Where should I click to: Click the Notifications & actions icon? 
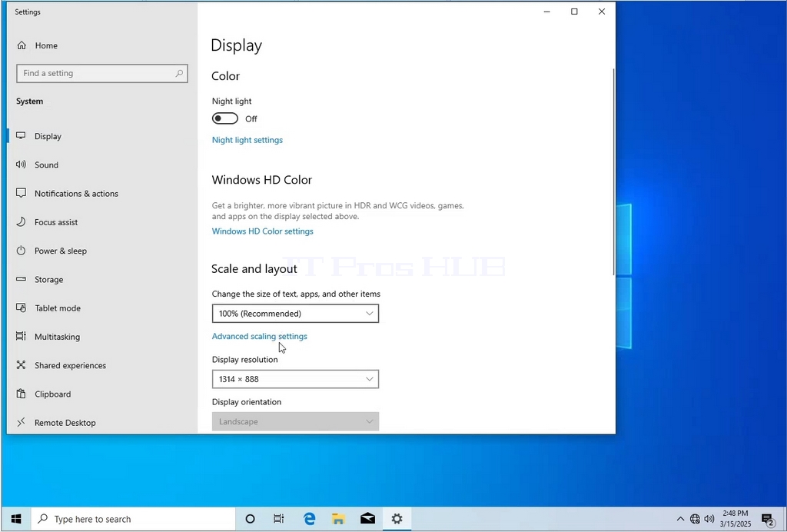pos(21,193)
